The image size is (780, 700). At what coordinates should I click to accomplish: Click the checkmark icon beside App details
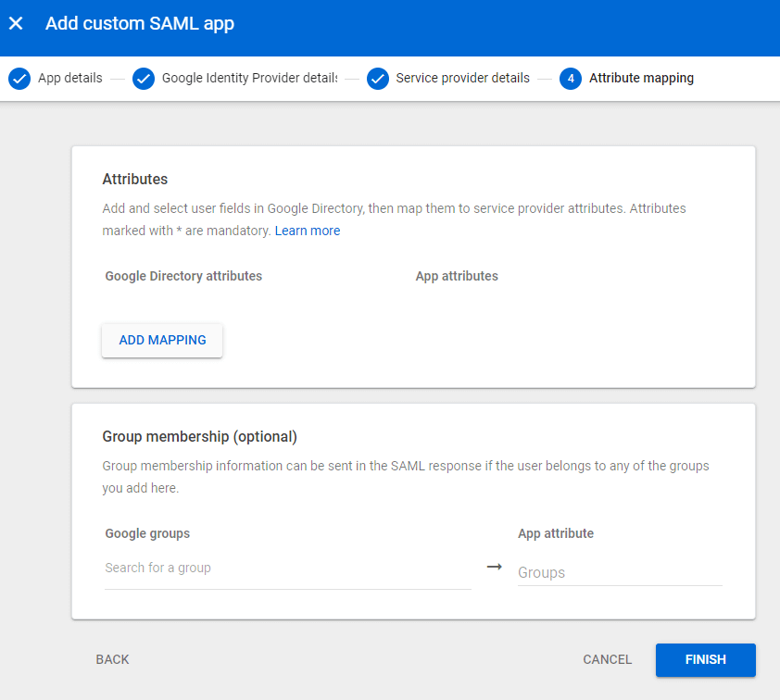tap(19, 79)
